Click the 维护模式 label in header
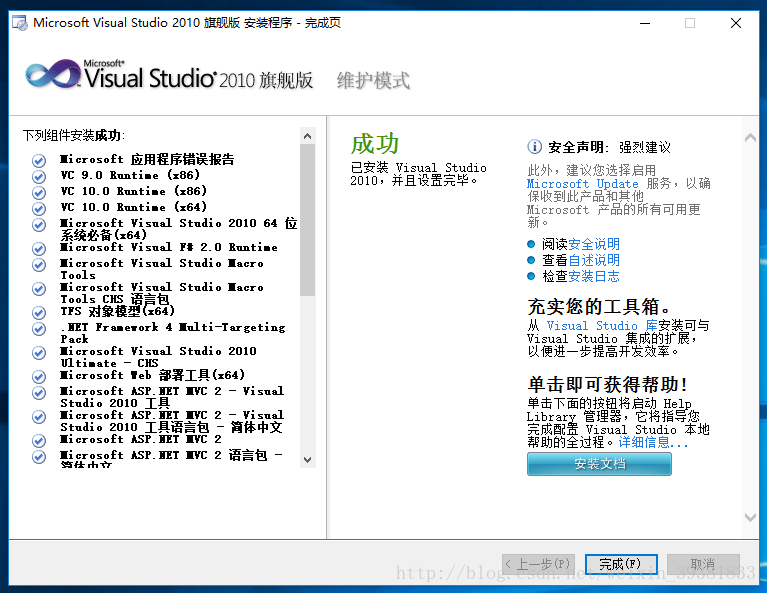The width and height of the screenshot is (767, 593). coord(373,80)
